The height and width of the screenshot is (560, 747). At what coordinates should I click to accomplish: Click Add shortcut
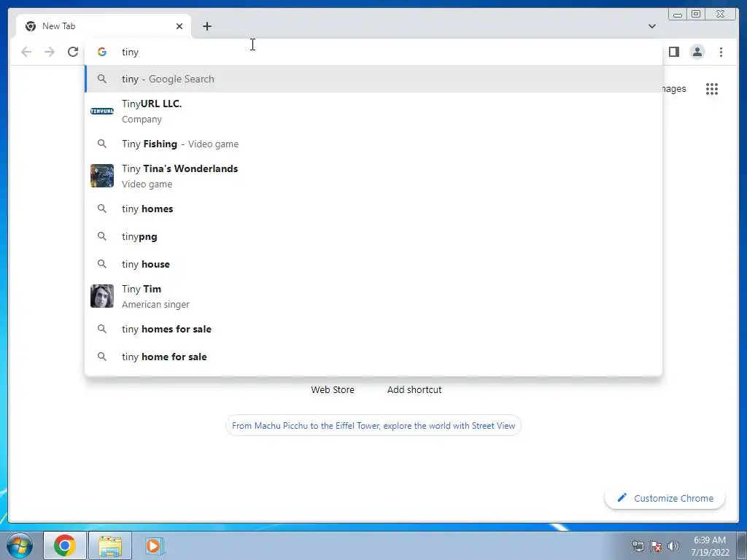point(414,389)
